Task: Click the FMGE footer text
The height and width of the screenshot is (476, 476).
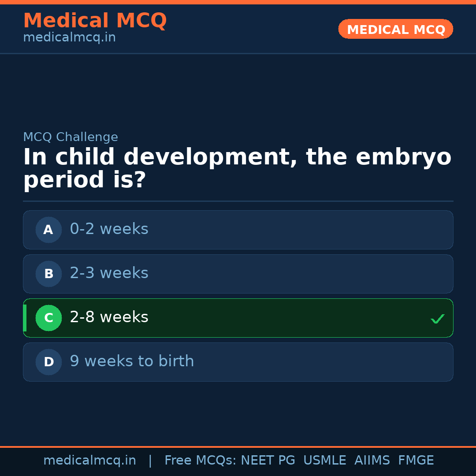Action: [x=416, y=461]
